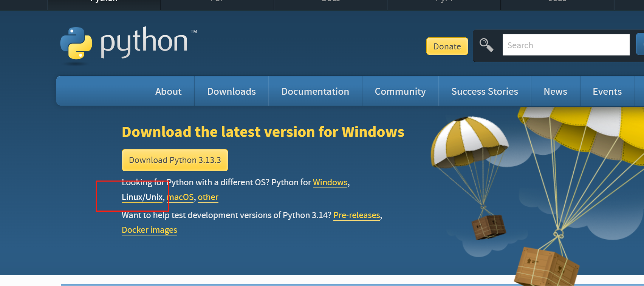This screenshot has width=644, height=286.
Task: Click the Donate button
Action: 447,46
